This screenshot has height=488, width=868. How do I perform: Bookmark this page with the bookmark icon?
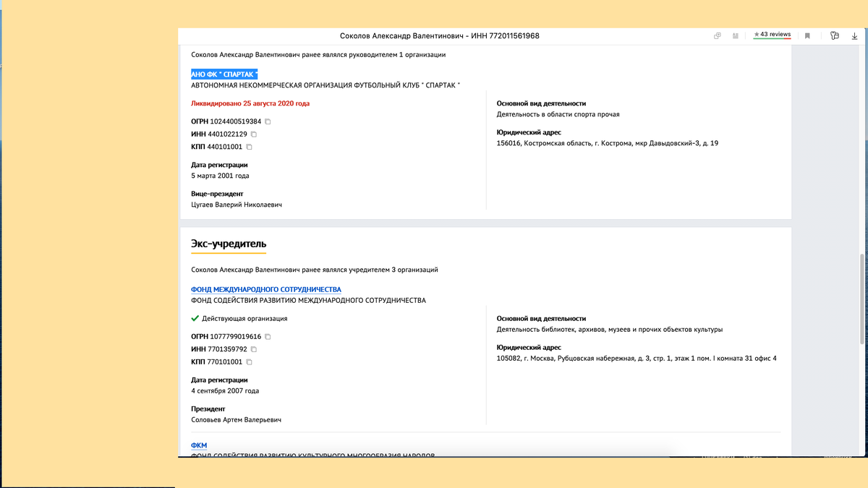807,35
